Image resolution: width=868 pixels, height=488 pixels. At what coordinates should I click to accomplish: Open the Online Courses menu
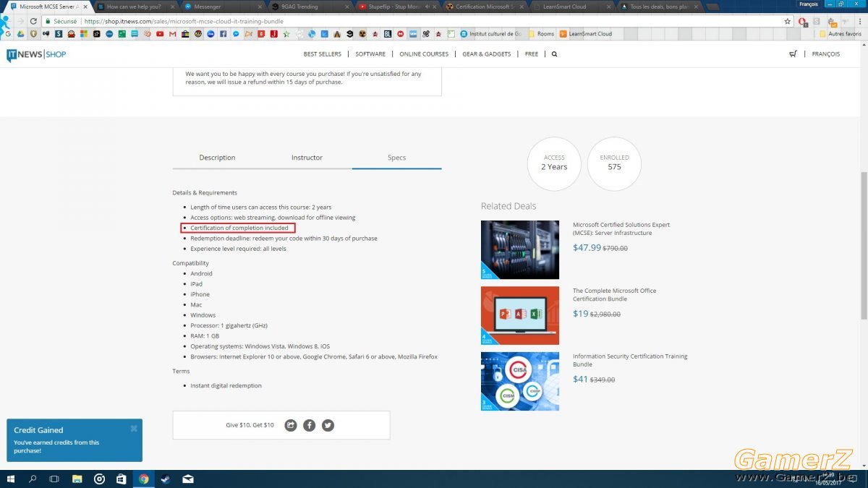click(424, 54)
